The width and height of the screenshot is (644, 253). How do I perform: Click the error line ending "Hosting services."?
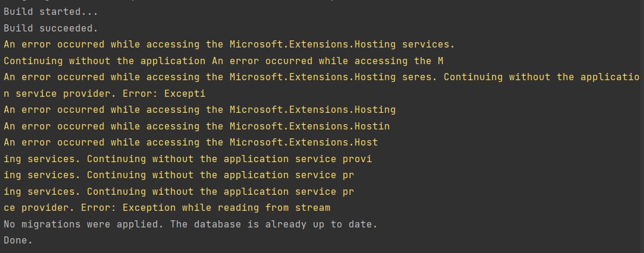point(229,45)
